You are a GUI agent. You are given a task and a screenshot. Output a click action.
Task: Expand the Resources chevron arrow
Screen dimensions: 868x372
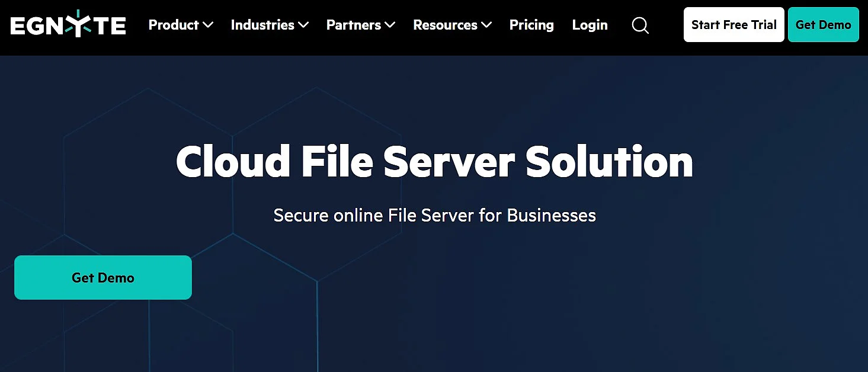(x=486, y=25)
